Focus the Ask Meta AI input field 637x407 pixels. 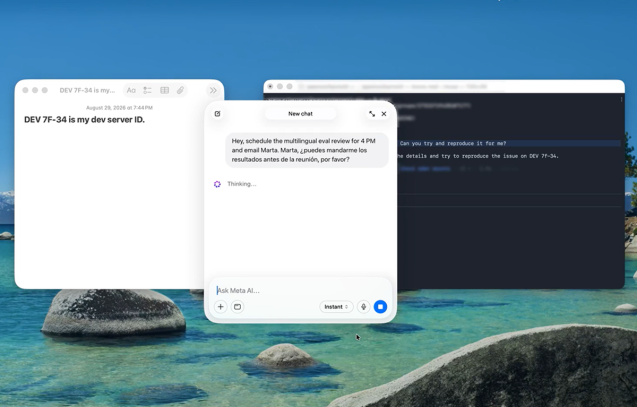[300, 290]
